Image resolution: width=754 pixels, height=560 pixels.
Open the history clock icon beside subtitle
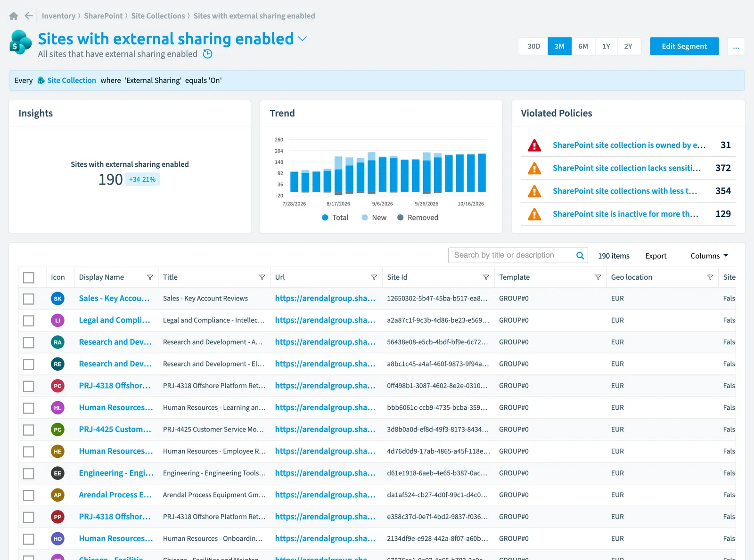[x=207, y=54]
